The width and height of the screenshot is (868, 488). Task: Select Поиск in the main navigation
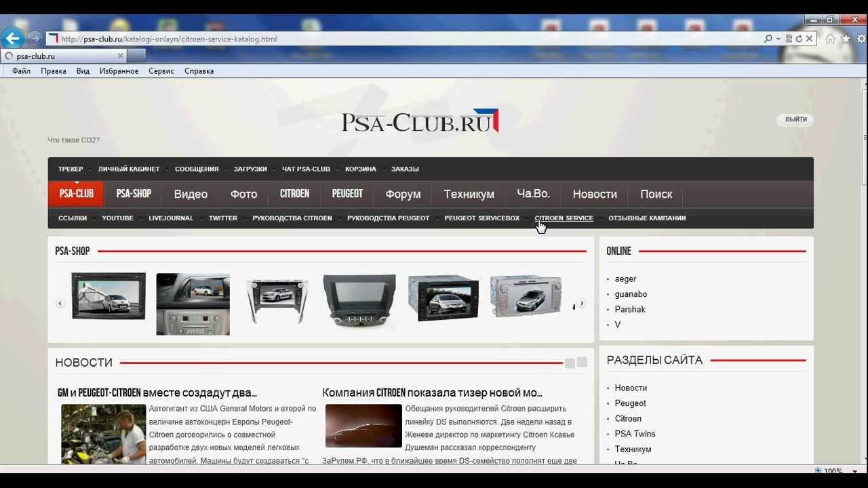pos(656,194)
